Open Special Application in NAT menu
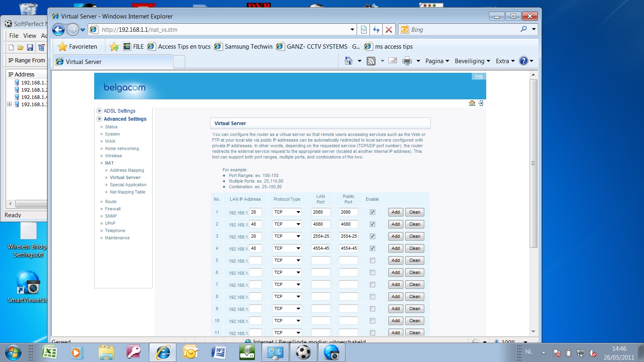Image resolution: width=644 pixels, height=362 pixels. click(128, 185)
